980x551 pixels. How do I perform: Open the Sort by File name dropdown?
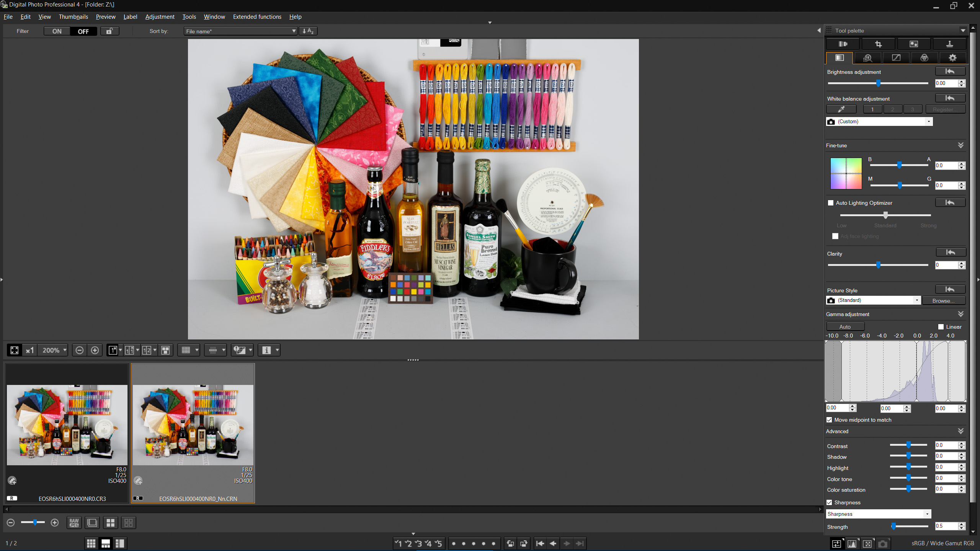pyautogui.click(x=240, y=31)
